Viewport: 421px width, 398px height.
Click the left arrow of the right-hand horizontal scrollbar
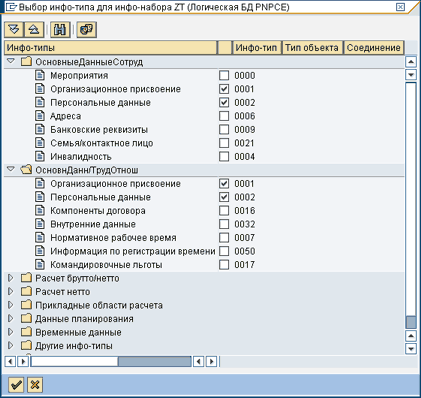tap(199, 361)
